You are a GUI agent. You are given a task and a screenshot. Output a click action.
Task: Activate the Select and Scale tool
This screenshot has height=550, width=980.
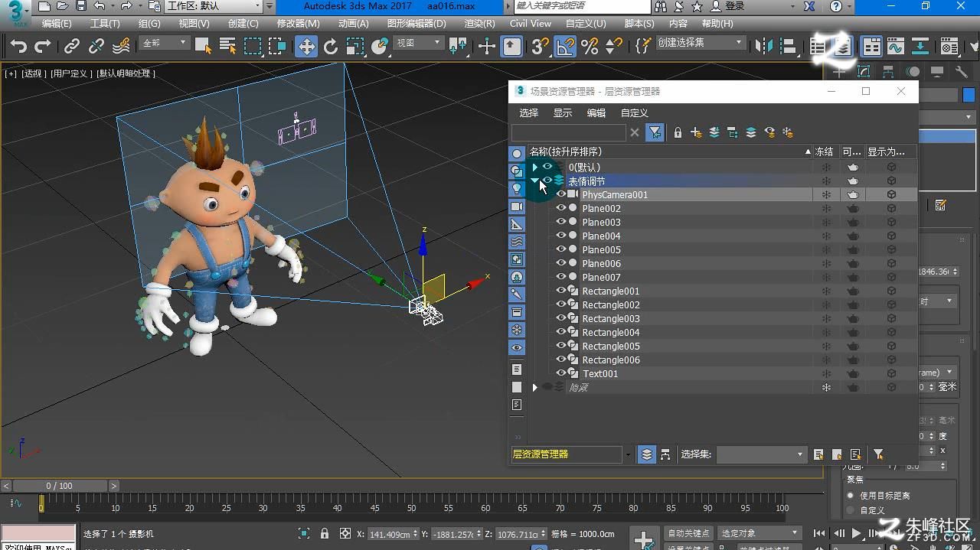(x=355, y=47)
